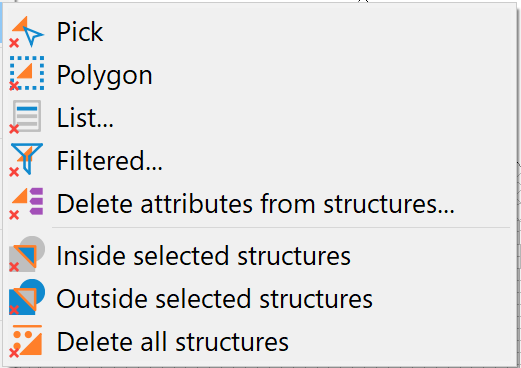This screenshot has width=521, height=368.
Task: Click the Delete all structures icon
Action: click(x=26, y=341)
